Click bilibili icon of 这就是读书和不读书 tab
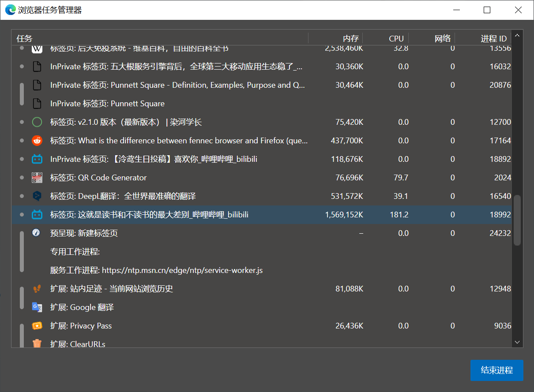Image resolution: width=534 pixels, height=392 pixels. point(37,215)
